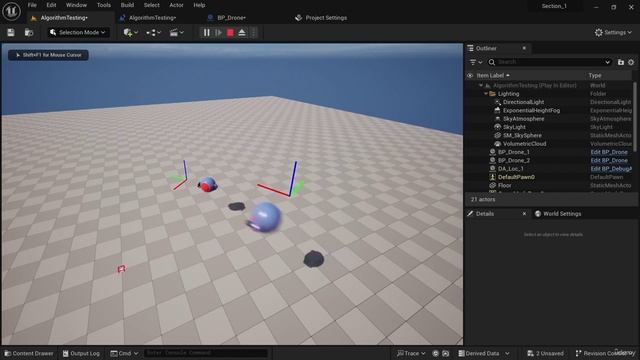Open the Trace dropdown
This screenshot has height=360, width=640.
coord(411,353)
